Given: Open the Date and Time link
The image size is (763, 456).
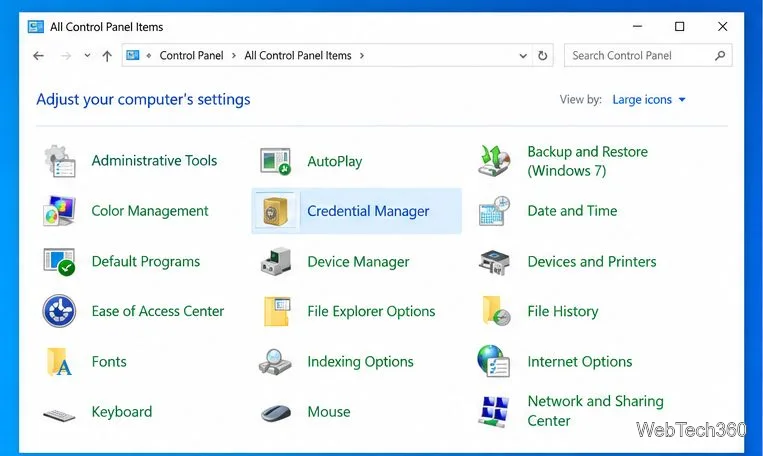Looking at the screenshot, I should click(x=572, y=211).
